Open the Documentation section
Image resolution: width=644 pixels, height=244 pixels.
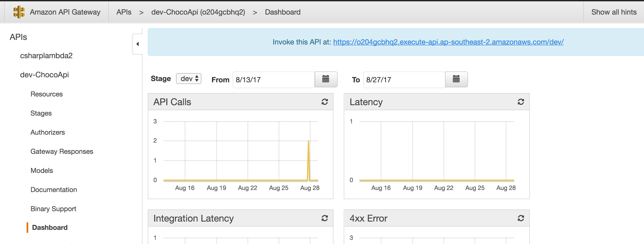coord(54,190)
